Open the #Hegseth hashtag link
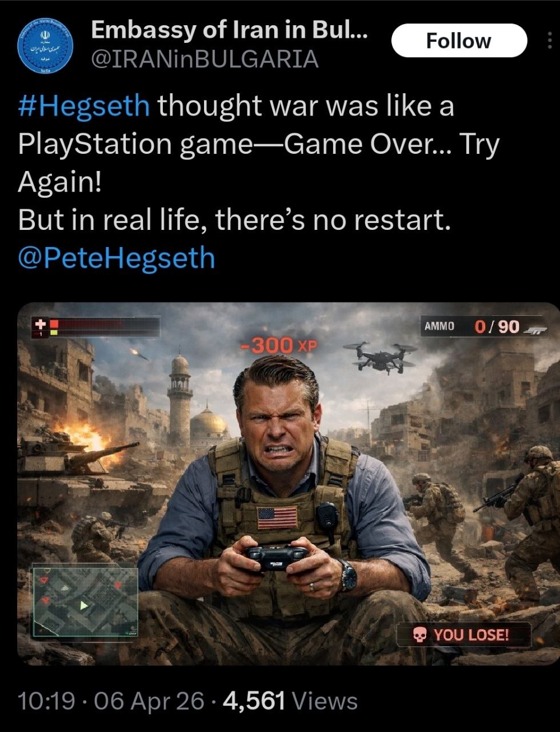This screenshot has width=560, height=732. [84, 106]
